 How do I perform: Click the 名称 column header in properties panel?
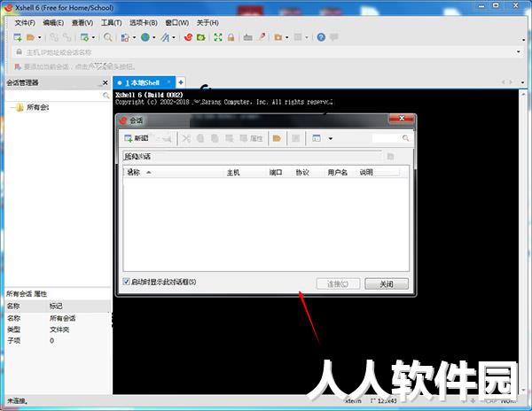[27, 306]
